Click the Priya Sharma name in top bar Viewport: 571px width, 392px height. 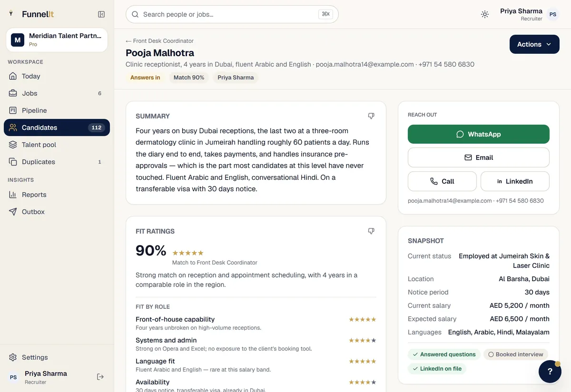point(521,11)
